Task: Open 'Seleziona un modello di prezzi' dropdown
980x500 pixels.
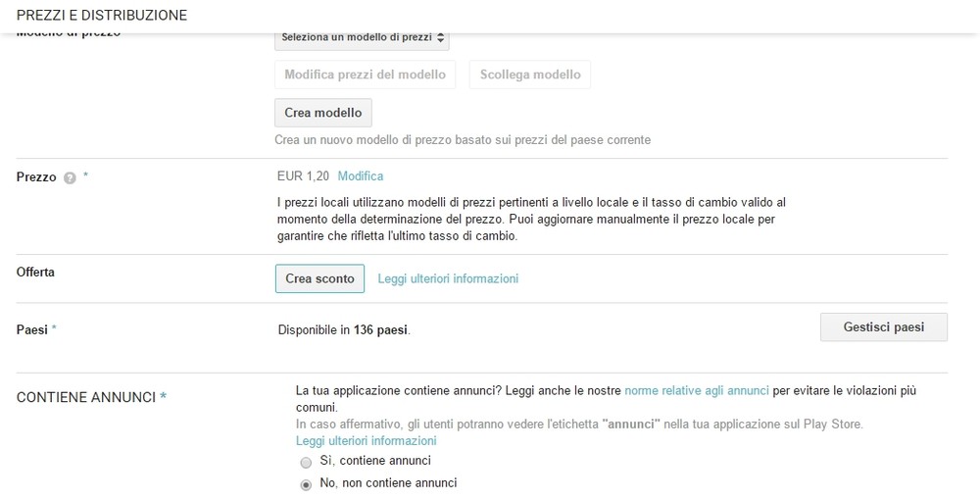Action: pos(362,39)
